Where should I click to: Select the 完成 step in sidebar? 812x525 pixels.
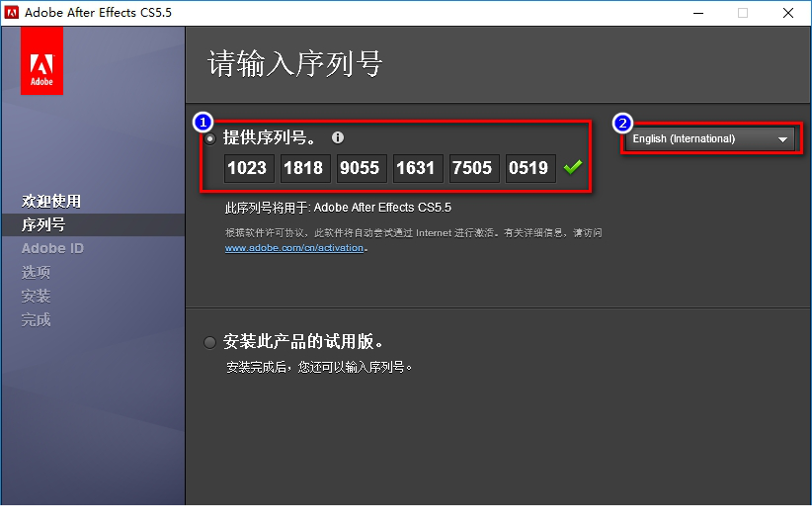pos(36,319)
